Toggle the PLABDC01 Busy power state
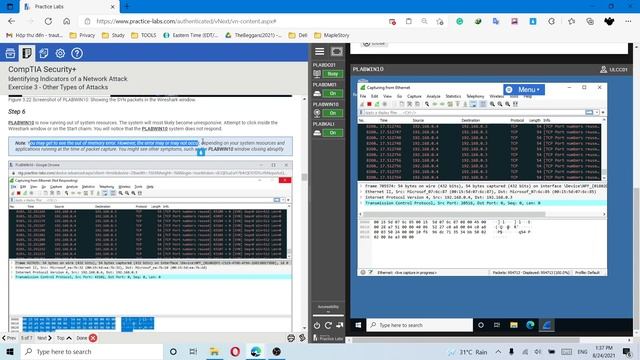Viewport: 640px width, 360px height. tap(333, 74)
